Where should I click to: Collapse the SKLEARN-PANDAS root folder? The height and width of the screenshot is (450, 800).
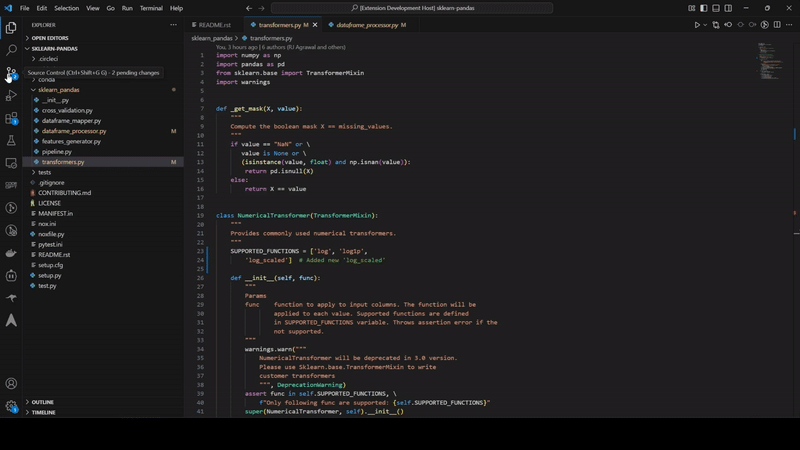click(x=55, y=48)
